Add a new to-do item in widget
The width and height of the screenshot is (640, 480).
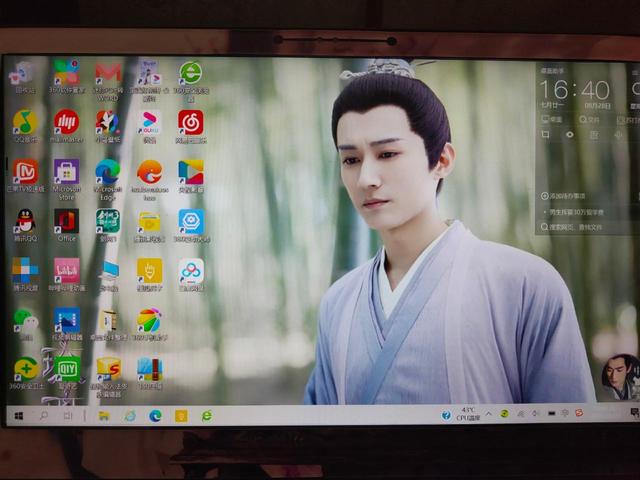(572, 196)
